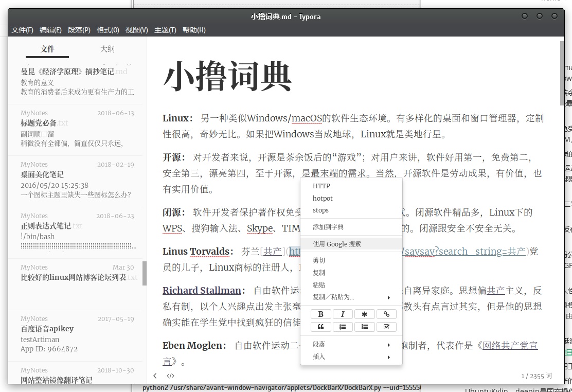The height and width of the screenshot is (392, 572).
Task: Choose spelling suggestion hotpot
Action: click(351, 198)
